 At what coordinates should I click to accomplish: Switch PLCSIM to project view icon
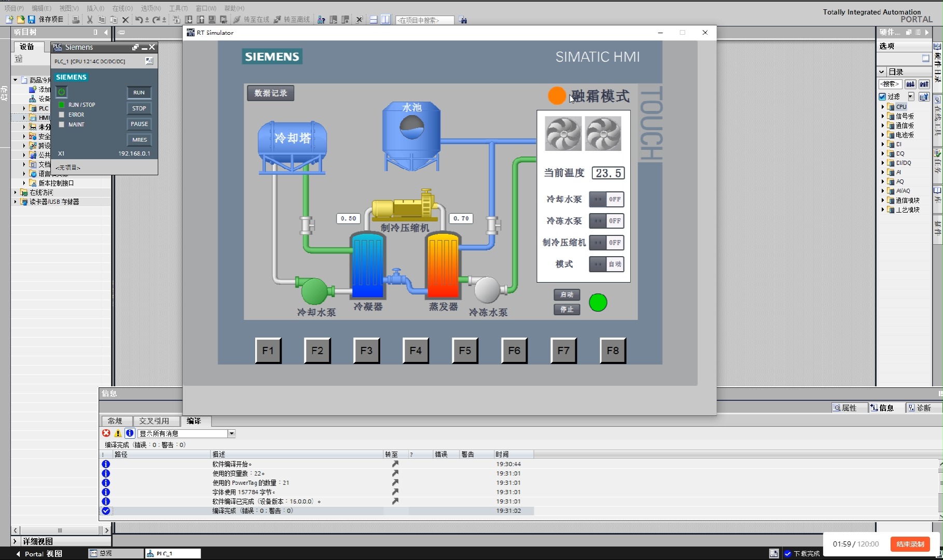coord(149,61)
